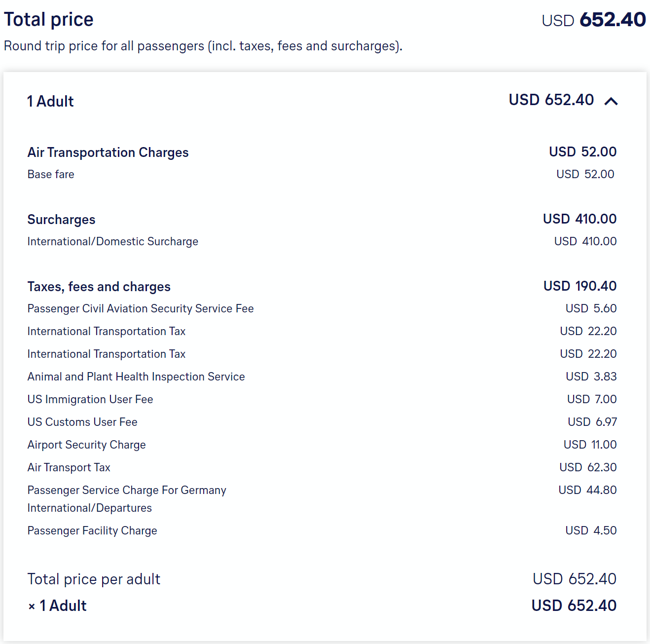Click Animal and Plant Health Inspection Service
The width and height of the screenshot is (650, 644).
[136, 377]
